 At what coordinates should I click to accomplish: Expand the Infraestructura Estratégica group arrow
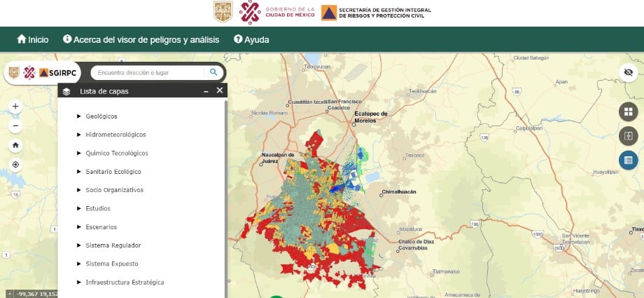[79, 283]
